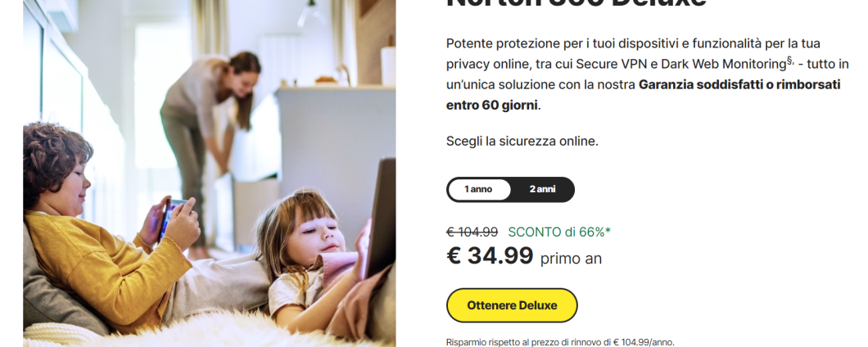Click the crossed-out € 104.99 price
This screenshot has width=868, height=347.
(472, 232)
